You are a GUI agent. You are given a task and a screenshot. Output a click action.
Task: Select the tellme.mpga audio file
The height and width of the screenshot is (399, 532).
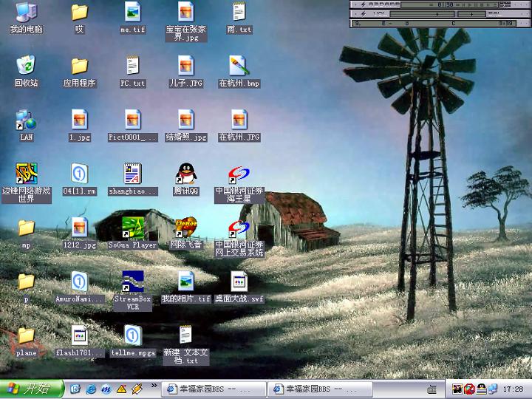133,341
